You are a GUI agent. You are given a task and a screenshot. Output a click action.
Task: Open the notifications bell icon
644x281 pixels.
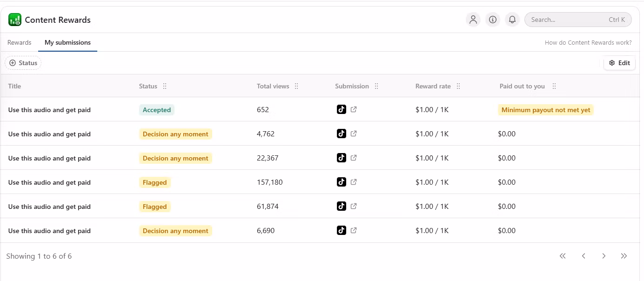click(512, 20)
